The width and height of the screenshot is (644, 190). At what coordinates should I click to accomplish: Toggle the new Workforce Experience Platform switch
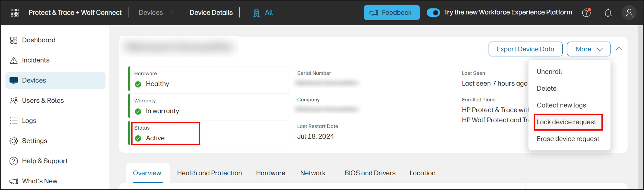433,13
